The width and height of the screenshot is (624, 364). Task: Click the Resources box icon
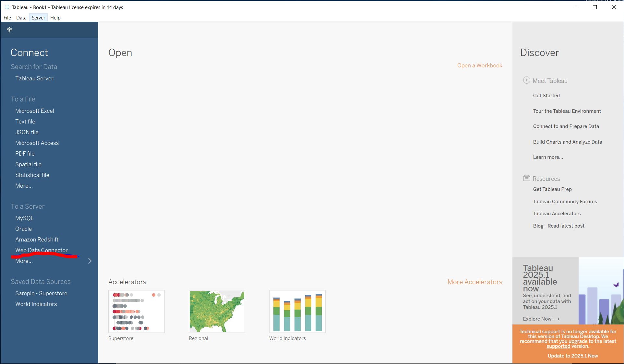tap(526, 178)
